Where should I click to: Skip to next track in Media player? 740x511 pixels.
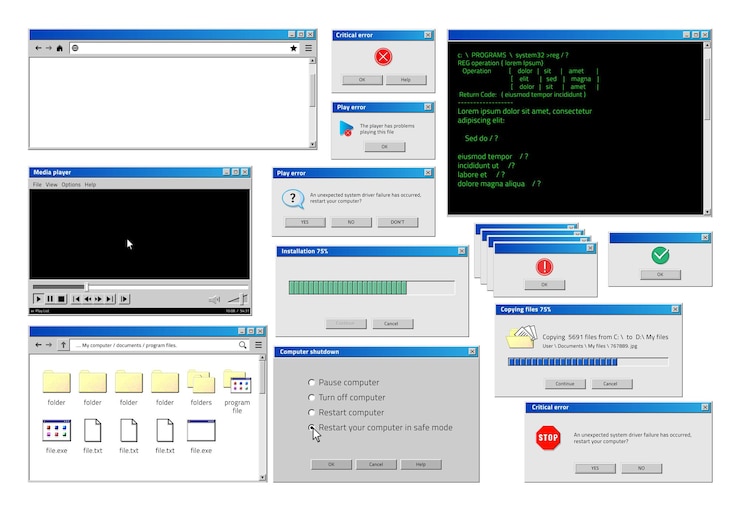[x=109, y=299]
